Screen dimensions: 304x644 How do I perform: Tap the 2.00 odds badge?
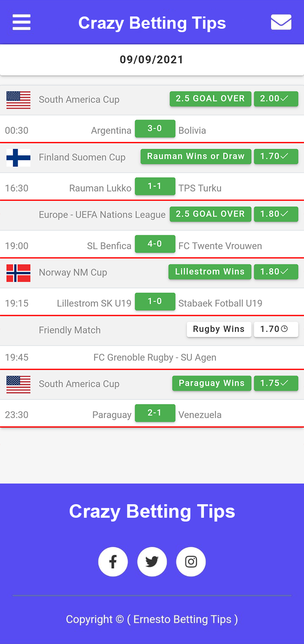click(x=276, y=98)
